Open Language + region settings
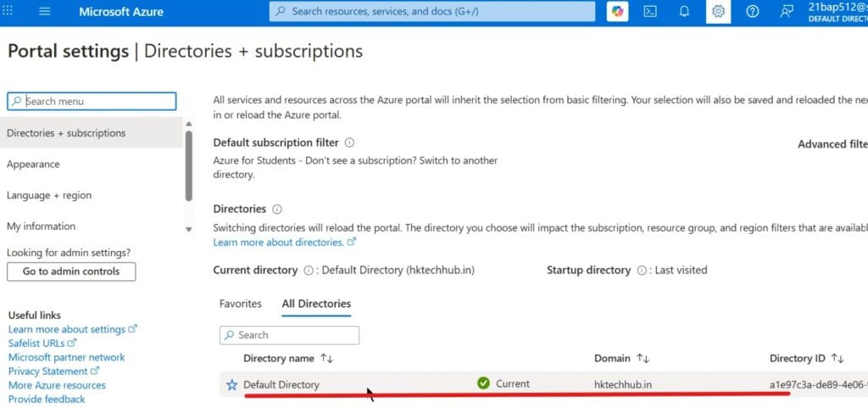The width and height of the screenshot is (868, 419). (49, 195)
